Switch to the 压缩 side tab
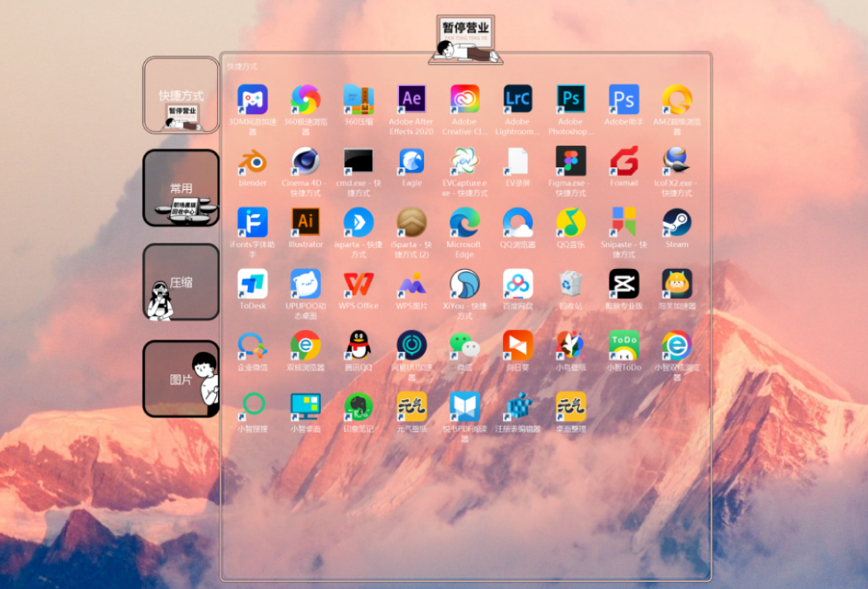The height and width of the screenshot is (589, 868). [x=181, y=282]
